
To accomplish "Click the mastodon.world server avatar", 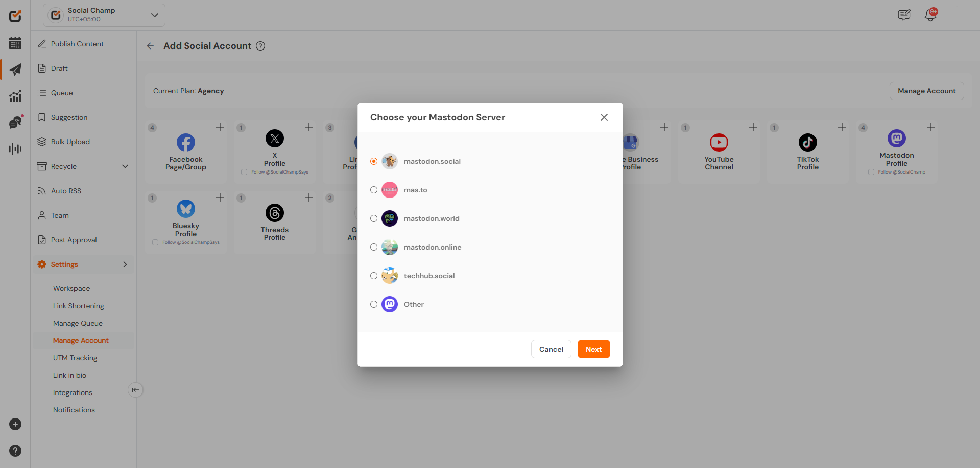I will tap(390, 218).
